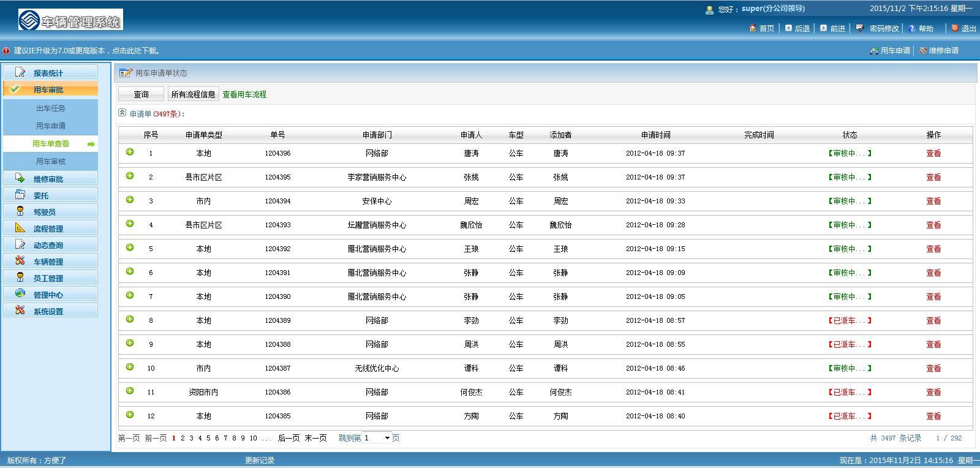This screenshot has width=980, height=468.
Task: Click the 帮助 help icon
Action: (x=912, y=28)
